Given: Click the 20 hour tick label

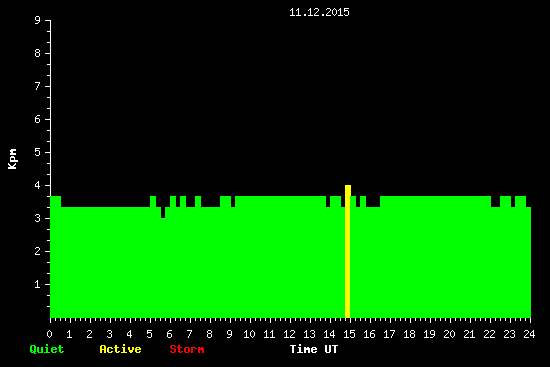Looking at the screenshot, I should (449, 334).
